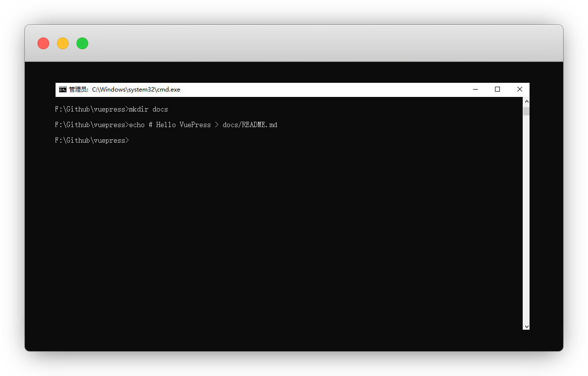Click the word 'echo' in second command

(137, 125)
